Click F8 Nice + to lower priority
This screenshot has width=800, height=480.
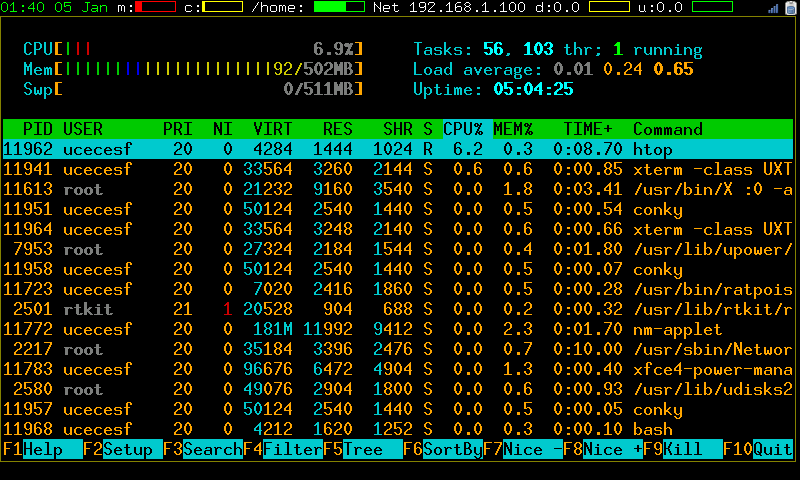[x=612, y=450]
